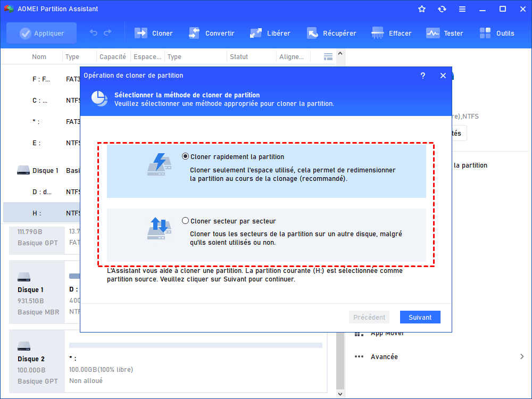Click the Disque 1 drive icon in list
Viewport: 532px width, 399px height.
pyautogui.click(x=23, y=170)
